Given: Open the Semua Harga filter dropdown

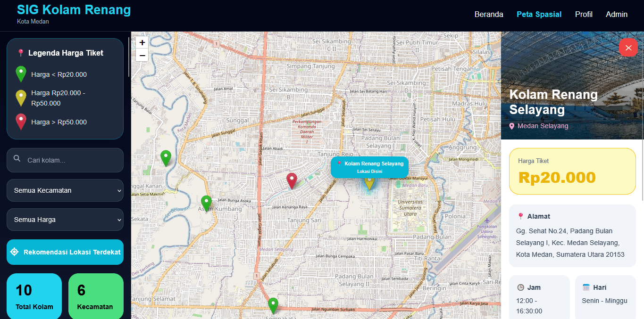Looking at the screenshot, I should coord(65,220).
